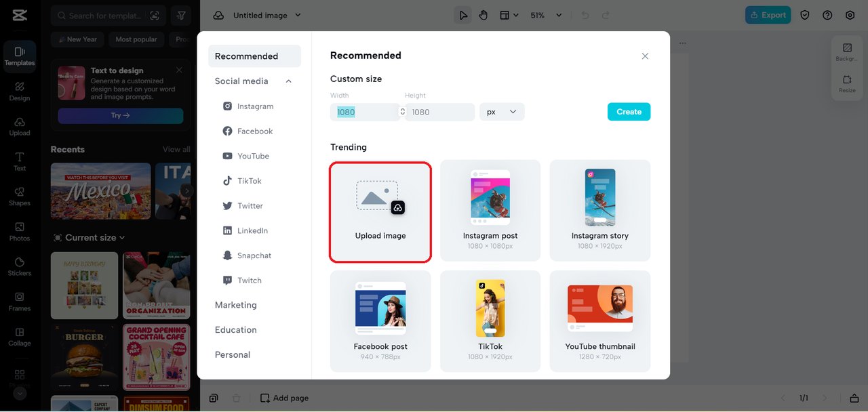Screen dimensions: 868x412
Task: Open the layout options dropdown in toolbar
Action: [x=509, y=15]
